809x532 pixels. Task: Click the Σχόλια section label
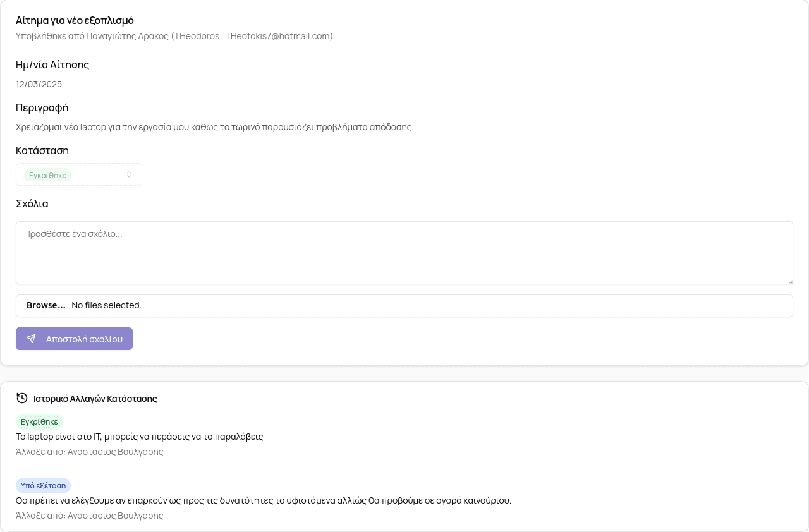tap(32, 203)
